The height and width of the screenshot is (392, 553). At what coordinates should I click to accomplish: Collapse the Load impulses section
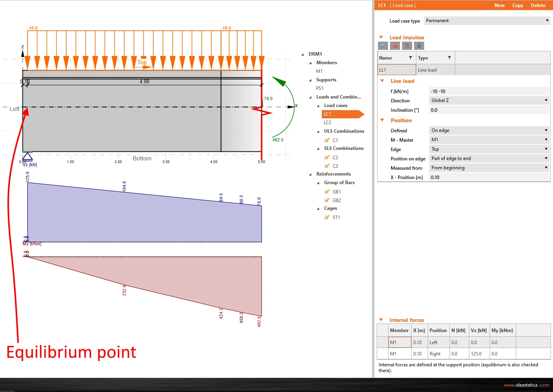pos(381,37)
